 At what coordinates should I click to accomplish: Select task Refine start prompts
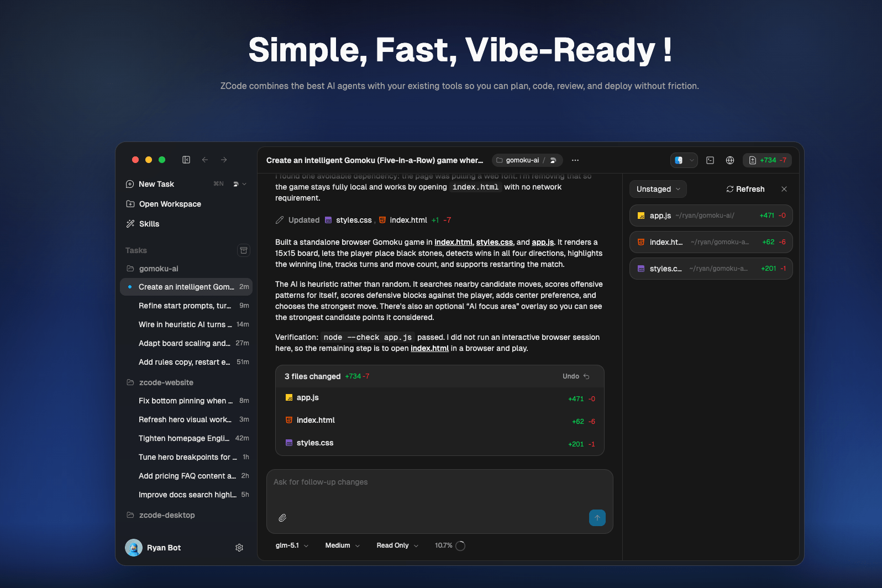[x=186, y=306]
